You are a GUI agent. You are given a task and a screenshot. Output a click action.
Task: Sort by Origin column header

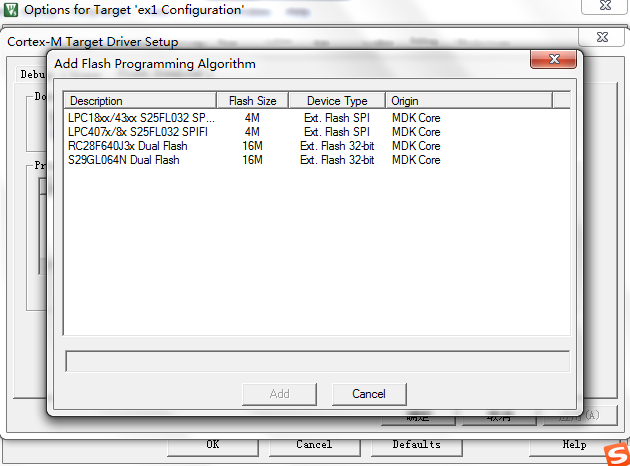pyautogui.click(x=469, y=100)
